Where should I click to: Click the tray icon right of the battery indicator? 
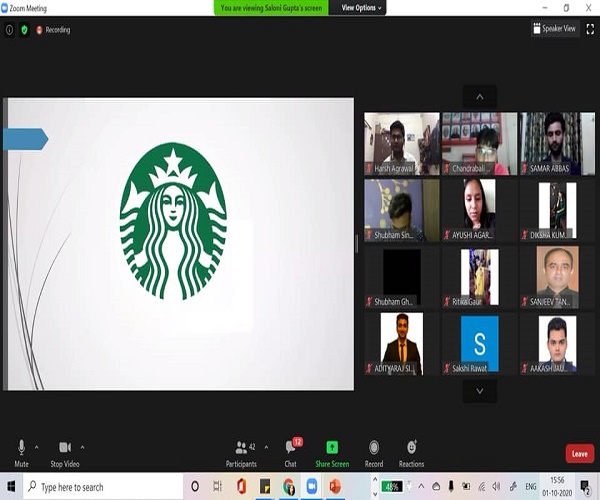pyautogui.click(x=409, y=487)
